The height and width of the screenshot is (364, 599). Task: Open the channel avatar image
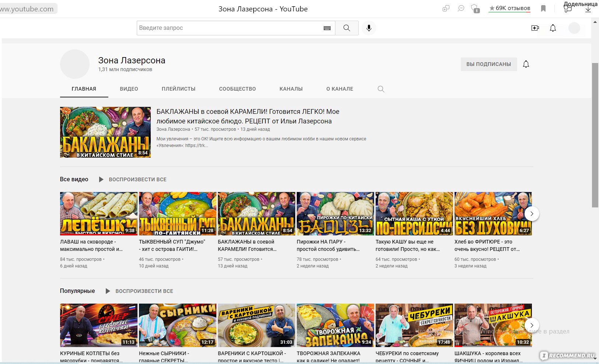[75, 64]
